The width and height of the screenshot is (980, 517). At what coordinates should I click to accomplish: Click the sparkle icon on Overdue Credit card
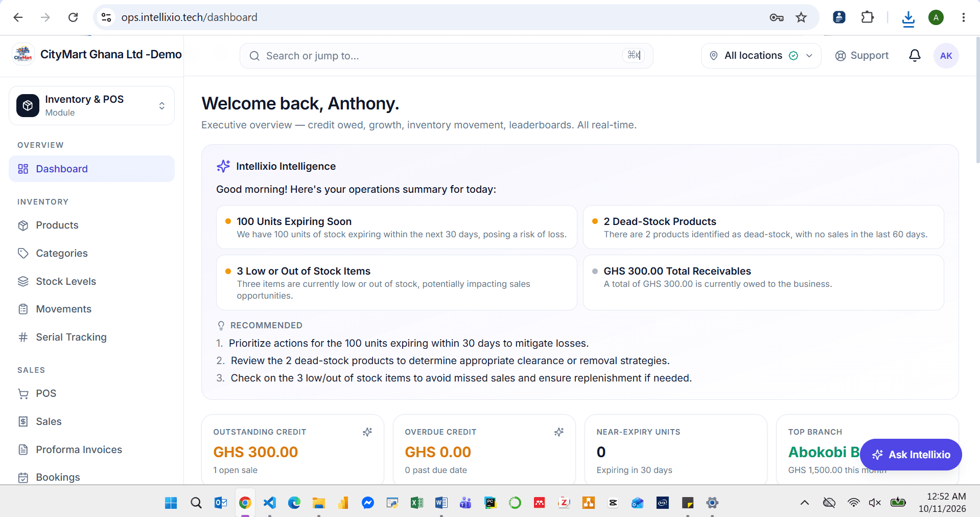pyautogui.click(x=559, y=432)
